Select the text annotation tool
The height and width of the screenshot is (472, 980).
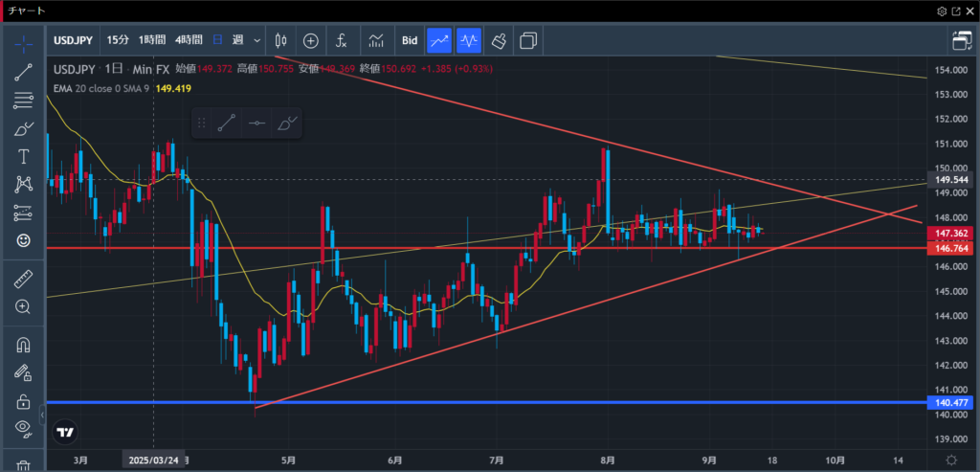(x=23, y=156)
